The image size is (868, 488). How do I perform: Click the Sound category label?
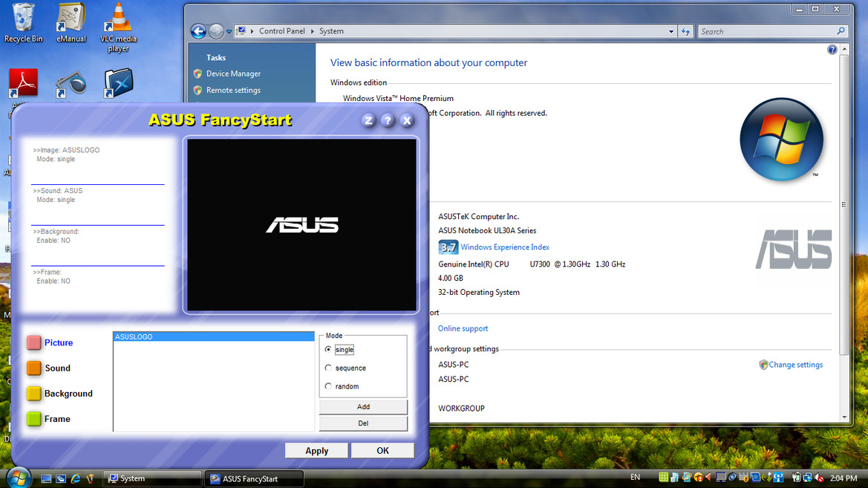58,368
